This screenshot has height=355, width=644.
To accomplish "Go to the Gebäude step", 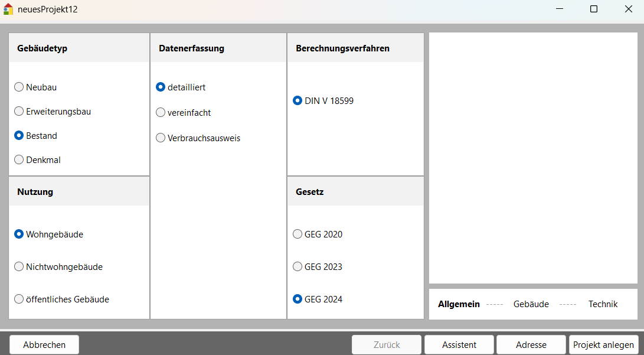I will 531,304.
